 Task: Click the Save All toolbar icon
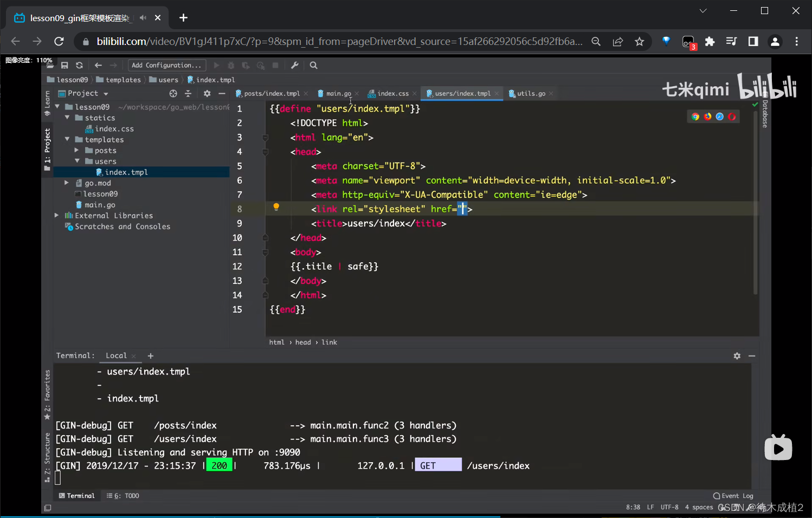point(65,66)
